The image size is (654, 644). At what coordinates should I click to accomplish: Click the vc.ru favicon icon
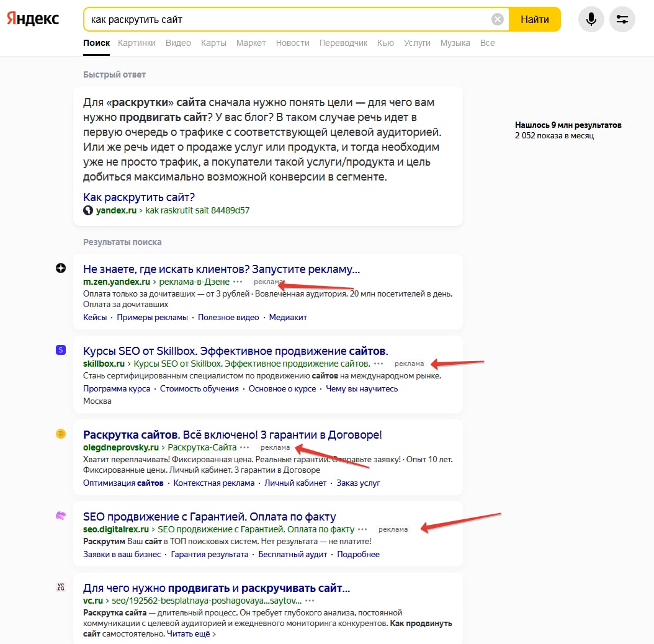pyautogui.click(x=61, y=587)
